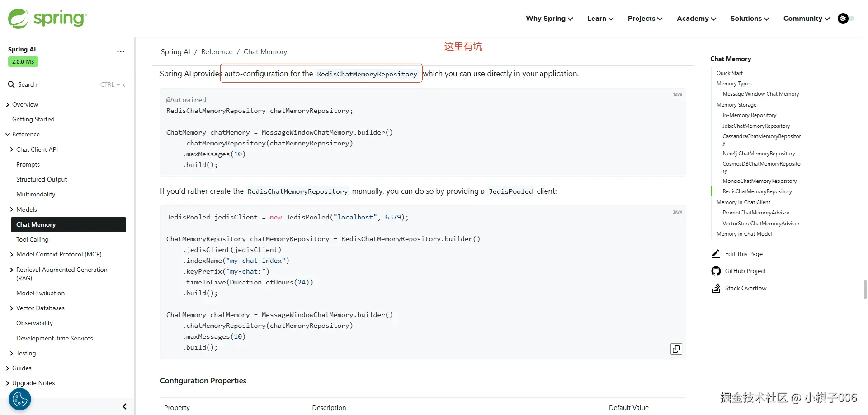Screen dimensions: 868x415
Task: Open the three-dot version menu beside Spring AI
Action: point(121,51)
